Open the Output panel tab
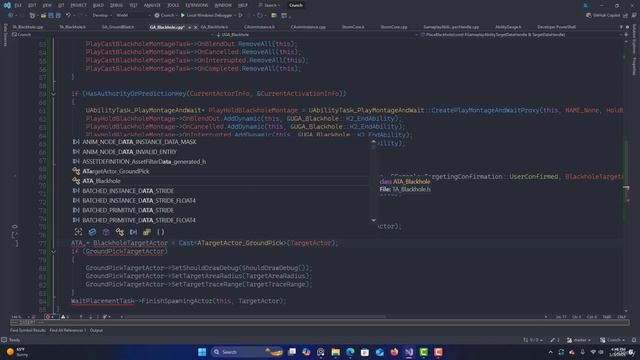This screenshot has width=640, height=360. click(x=96, y=330)
